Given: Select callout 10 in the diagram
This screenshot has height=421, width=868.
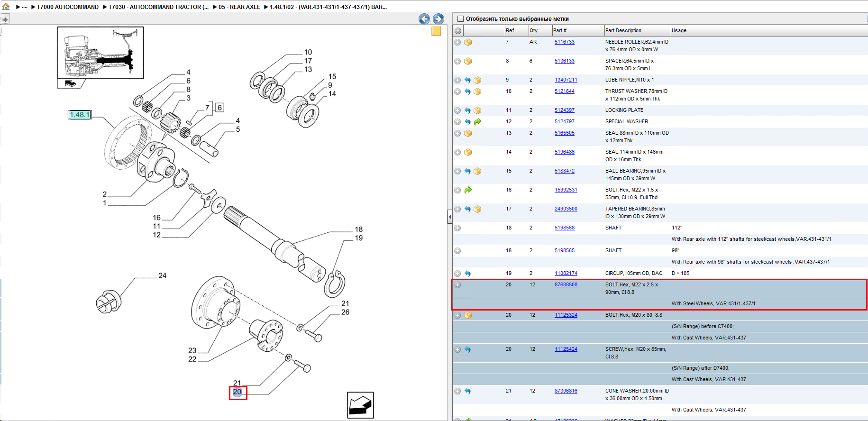Looking at the screenshot, I should pyautogui.click(x=308, y=52).
